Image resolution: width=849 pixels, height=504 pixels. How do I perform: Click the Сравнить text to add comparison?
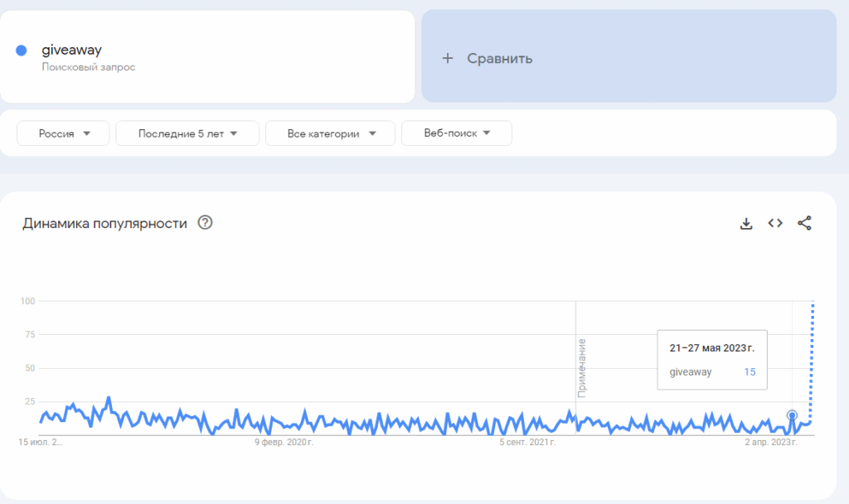click(499, 58)
